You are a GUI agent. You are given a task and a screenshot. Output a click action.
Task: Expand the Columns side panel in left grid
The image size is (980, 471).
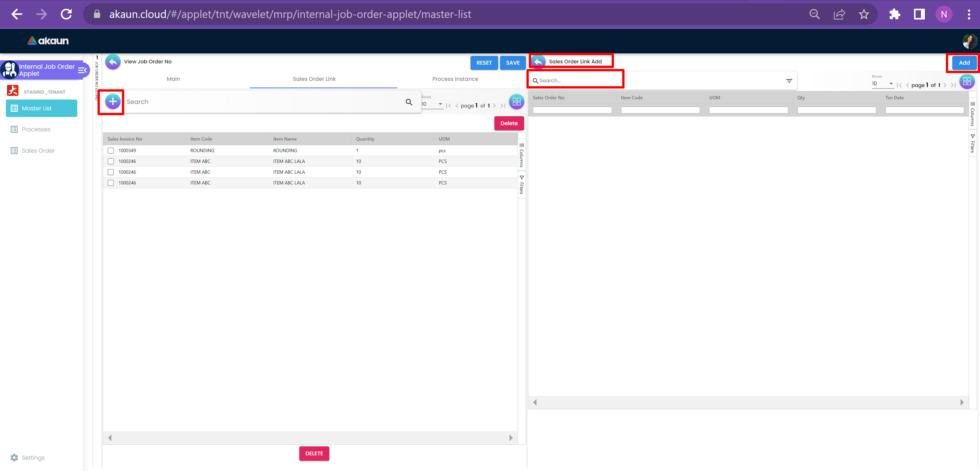tap(522, 155)
